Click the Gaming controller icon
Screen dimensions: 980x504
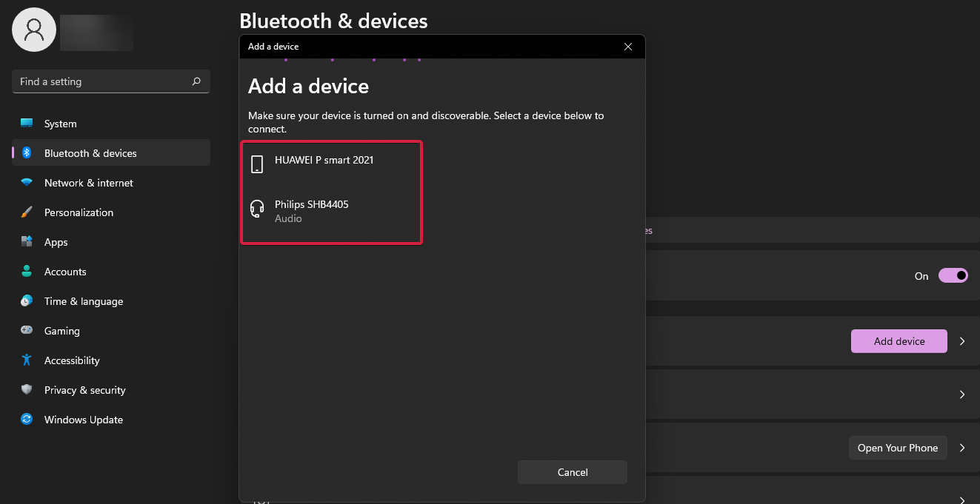tap(27, 331)
